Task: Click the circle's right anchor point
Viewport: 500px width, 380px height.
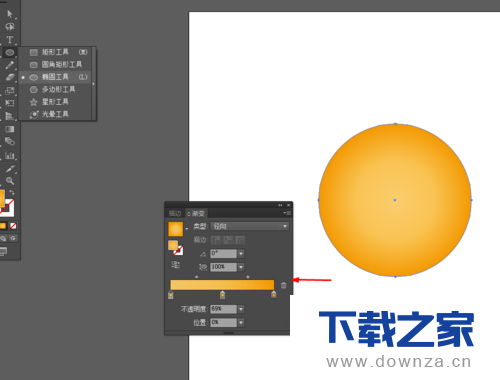Action: (471, 200)
